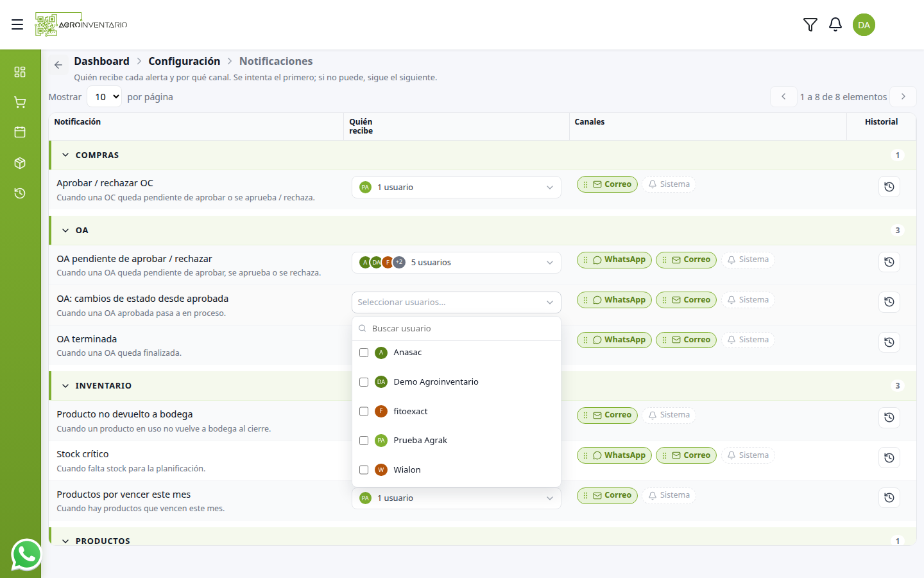Open the 5 usuarios recipients dropdown
924x578 pixels.
pyautogui.click(x=456, y=263)
